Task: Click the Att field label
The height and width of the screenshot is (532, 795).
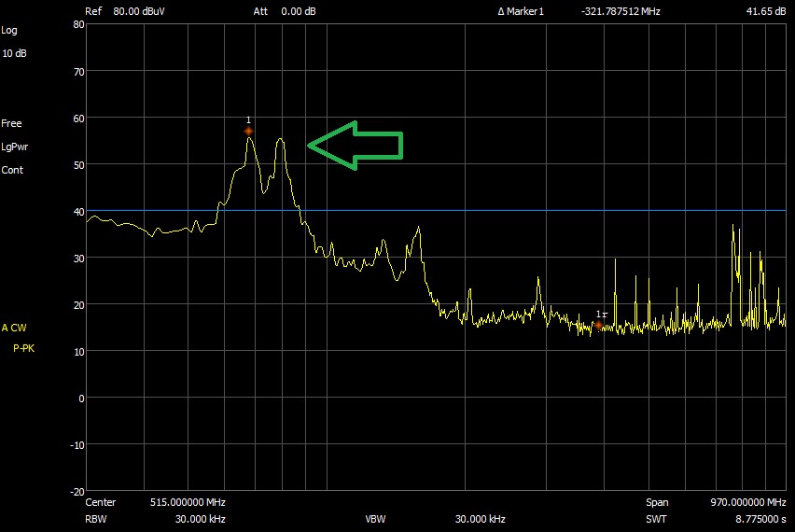Action: pyautogui.click(x=260, y=11)
